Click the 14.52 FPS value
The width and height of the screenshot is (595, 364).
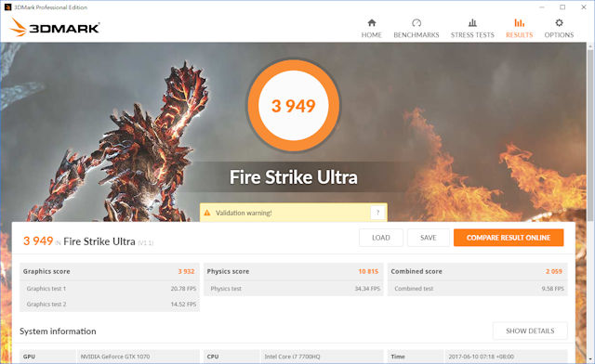(x=183, y=304)
